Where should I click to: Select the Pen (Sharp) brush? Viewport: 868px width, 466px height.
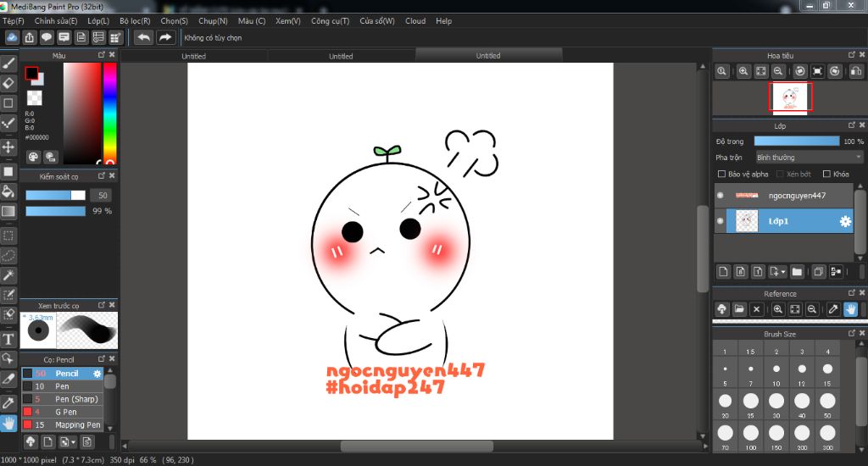(x=63, y=399)
